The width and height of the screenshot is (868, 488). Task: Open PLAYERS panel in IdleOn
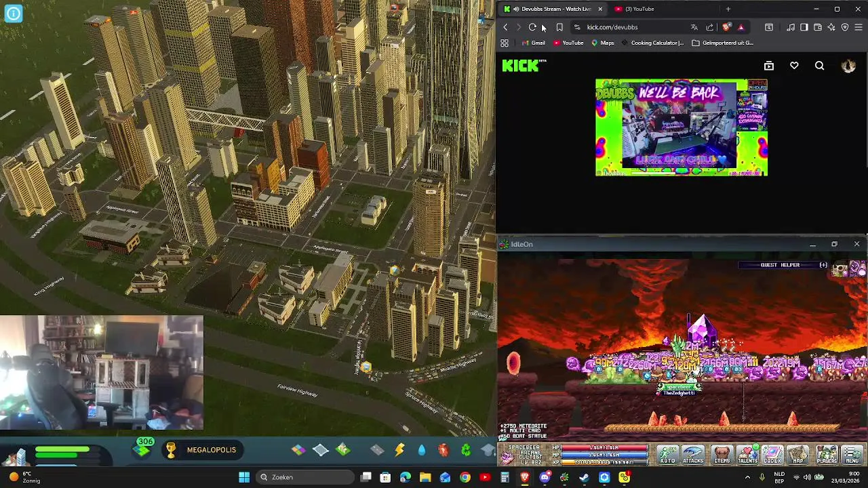[827, 455]
